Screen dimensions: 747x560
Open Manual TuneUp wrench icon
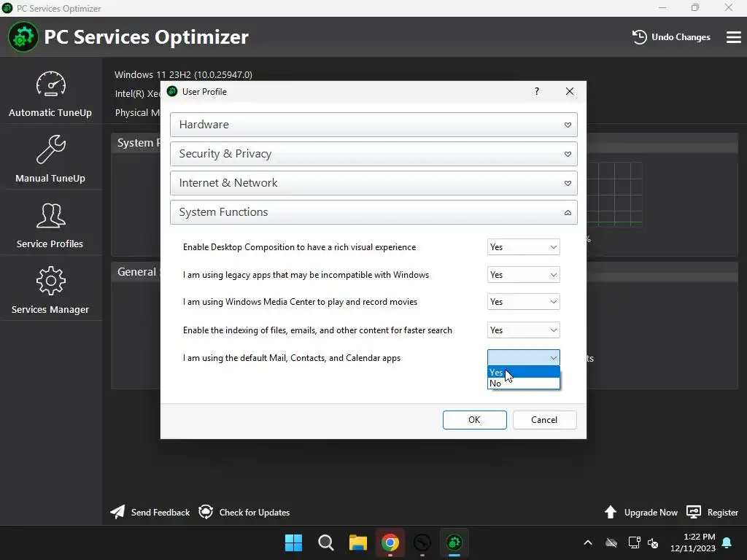[50, 149]
